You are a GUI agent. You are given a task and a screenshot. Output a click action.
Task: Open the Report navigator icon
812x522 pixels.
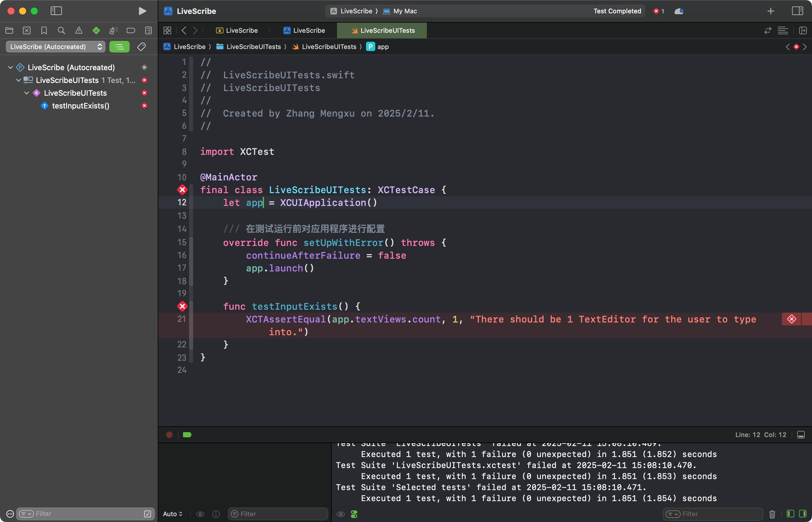coord(148,30)
